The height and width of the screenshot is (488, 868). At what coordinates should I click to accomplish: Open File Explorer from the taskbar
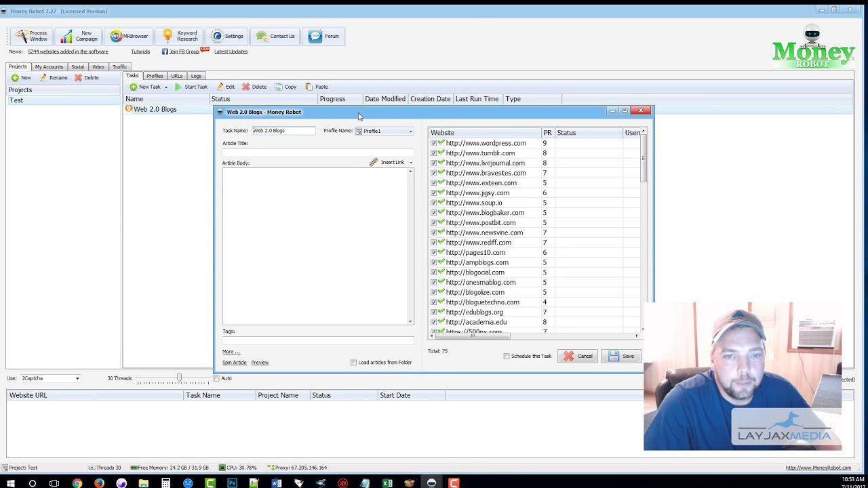coord(143,483)
